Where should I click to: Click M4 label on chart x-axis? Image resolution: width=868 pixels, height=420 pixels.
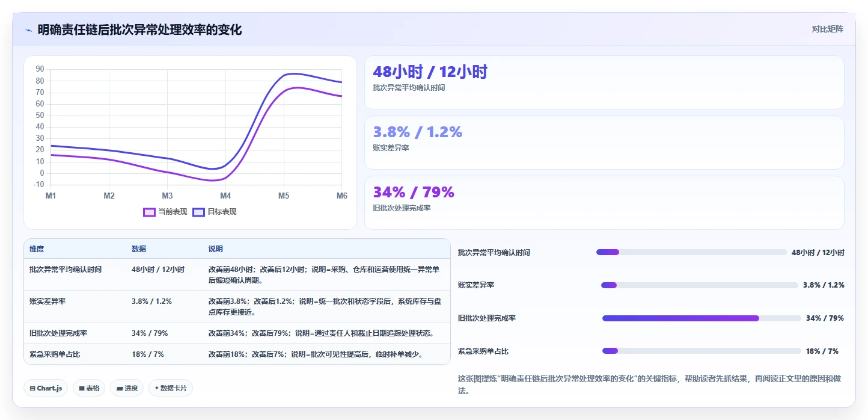point(225,196)
